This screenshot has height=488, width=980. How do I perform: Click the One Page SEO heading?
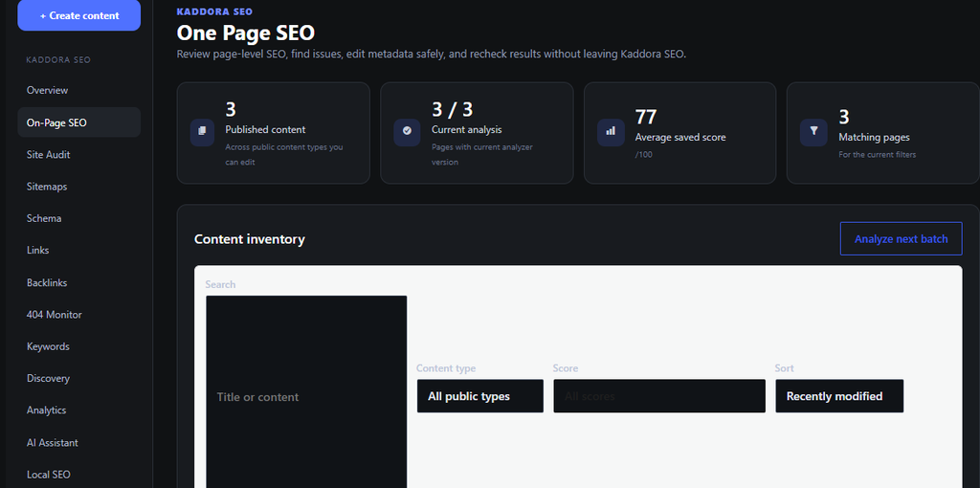tap(246, 33)
